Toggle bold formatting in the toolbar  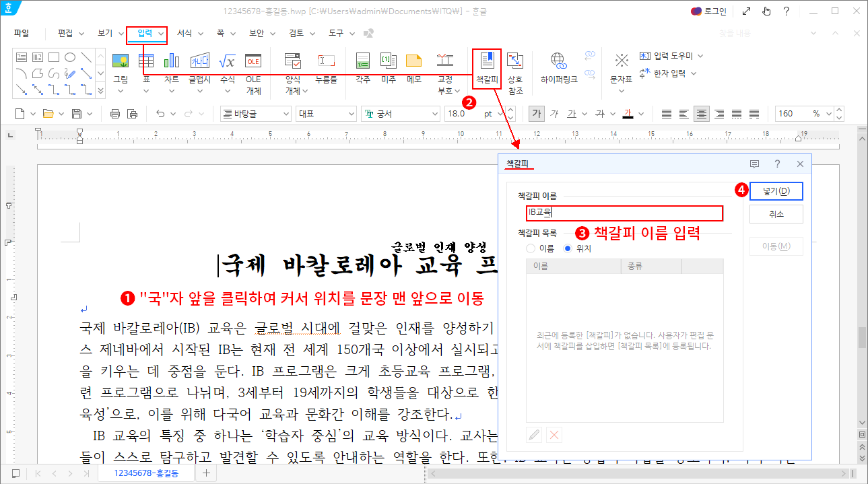536,113
